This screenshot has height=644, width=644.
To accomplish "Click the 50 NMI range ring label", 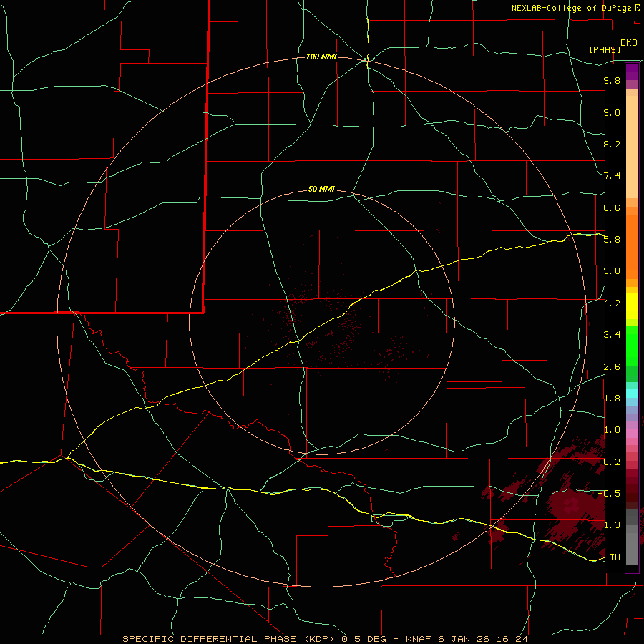I will (321, 189).
